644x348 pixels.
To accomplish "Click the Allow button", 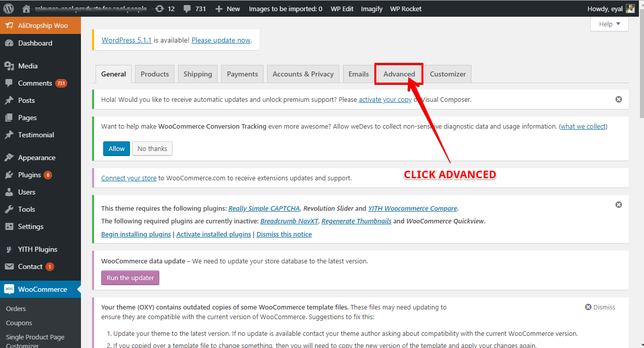I will [116, 148].
